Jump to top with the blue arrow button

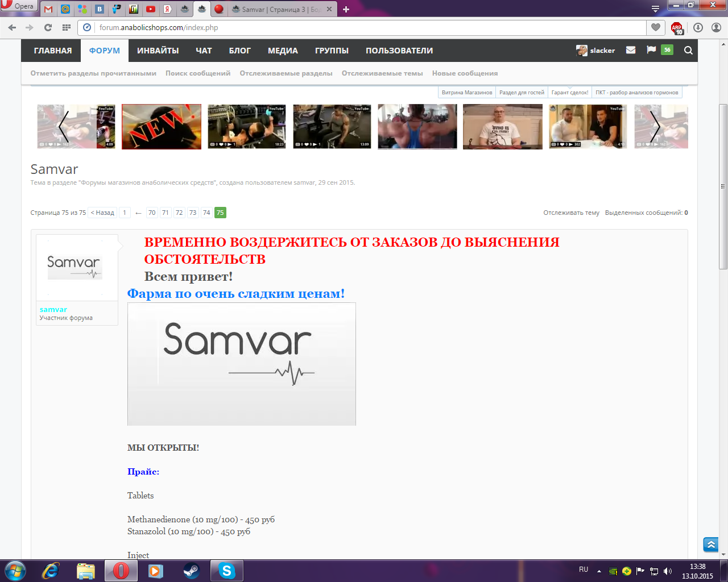(710, 544)
